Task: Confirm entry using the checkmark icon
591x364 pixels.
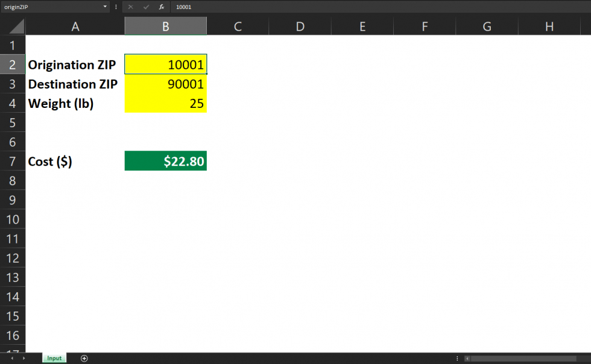Action: point(145,7)
